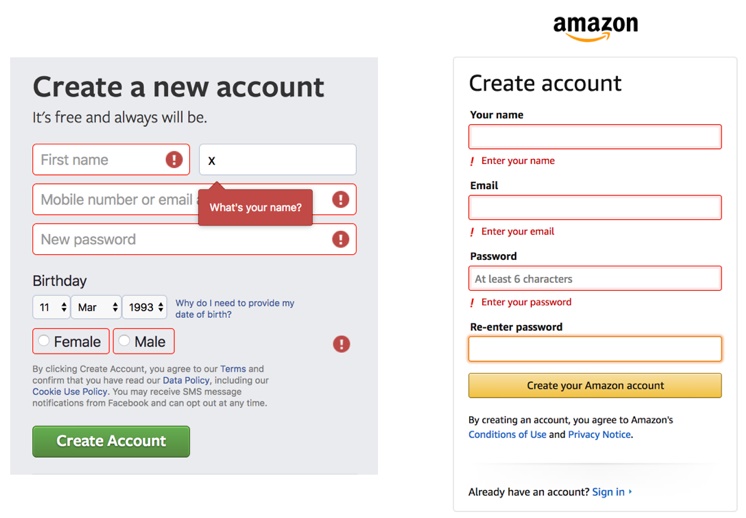Select the Female radio button
Screen dimensions: 746x518
(x=43, y=342)
